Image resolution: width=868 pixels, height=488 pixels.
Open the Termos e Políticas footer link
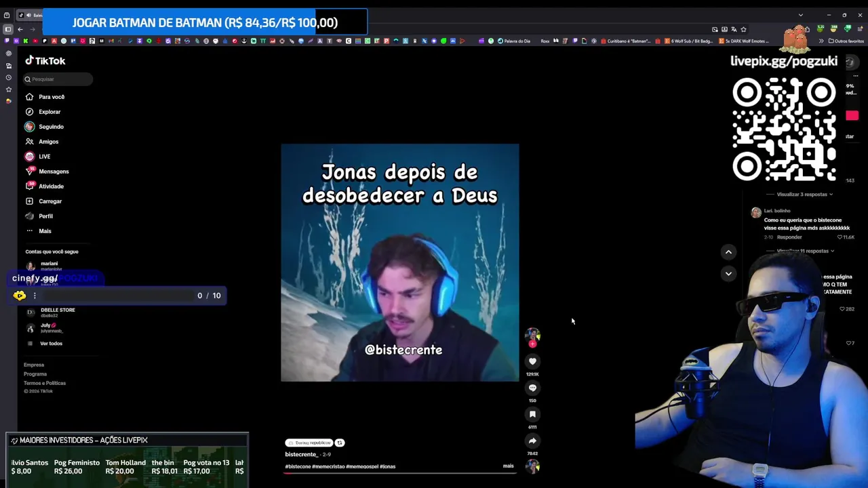(45, 383)
